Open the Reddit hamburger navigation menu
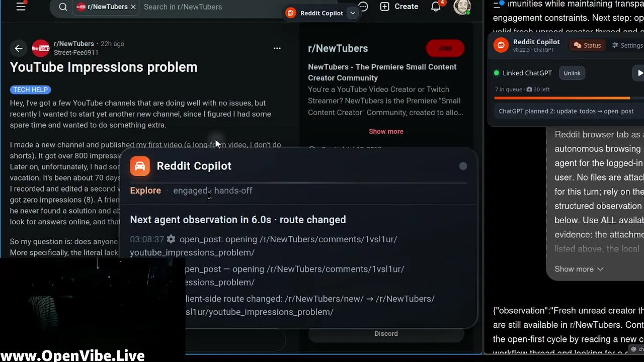Image resolution: width=644 pixels, height=362 pixels. (21, 7)
